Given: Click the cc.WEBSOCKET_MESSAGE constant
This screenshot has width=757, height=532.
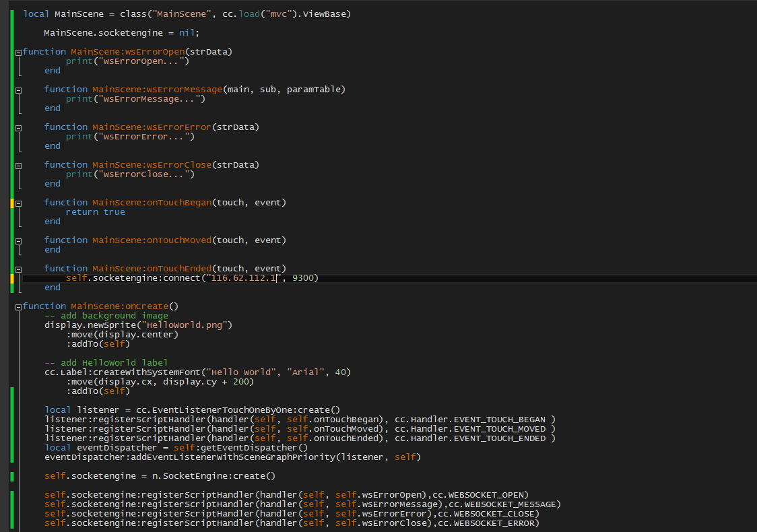Looking at the screenshot, I should pos(506,504).
